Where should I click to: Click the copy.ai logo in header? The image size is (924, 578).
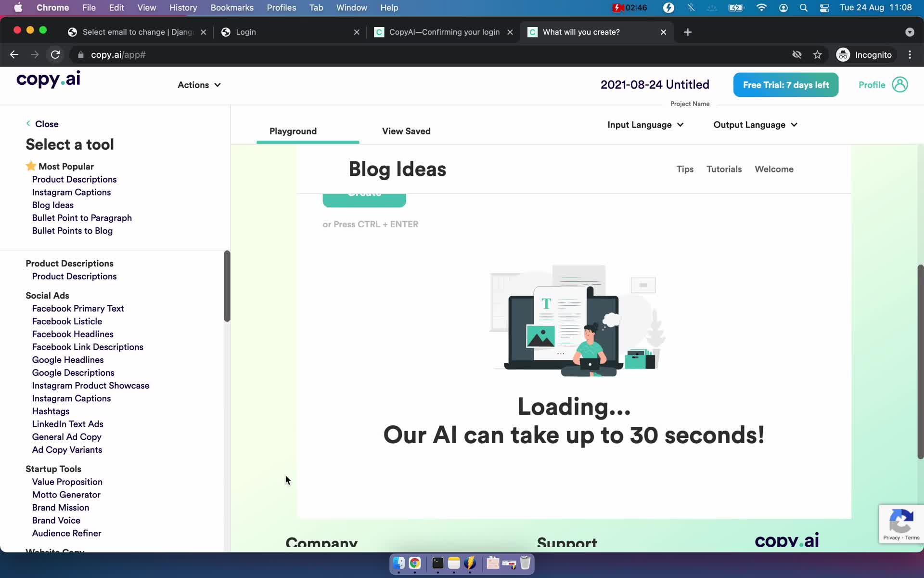48,79
